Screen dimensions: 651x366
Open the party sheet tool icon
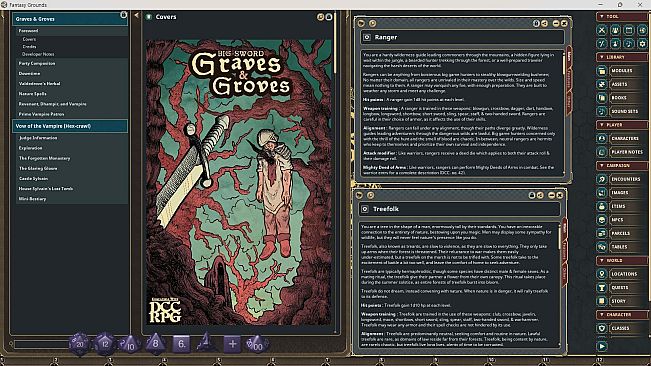pos(615,30)
